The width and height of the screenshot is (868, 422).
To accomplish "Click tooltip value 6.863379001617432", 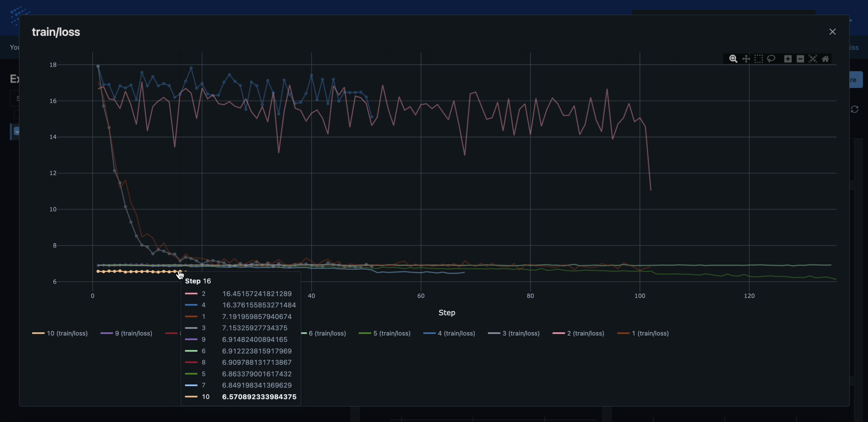I will (257, 374).
